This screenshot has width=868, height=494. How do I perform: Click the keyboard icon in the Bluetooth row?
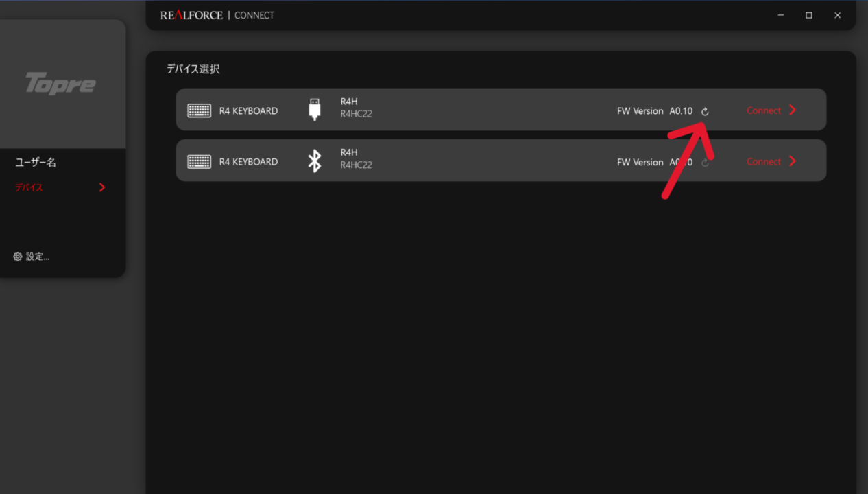(199, 162)
